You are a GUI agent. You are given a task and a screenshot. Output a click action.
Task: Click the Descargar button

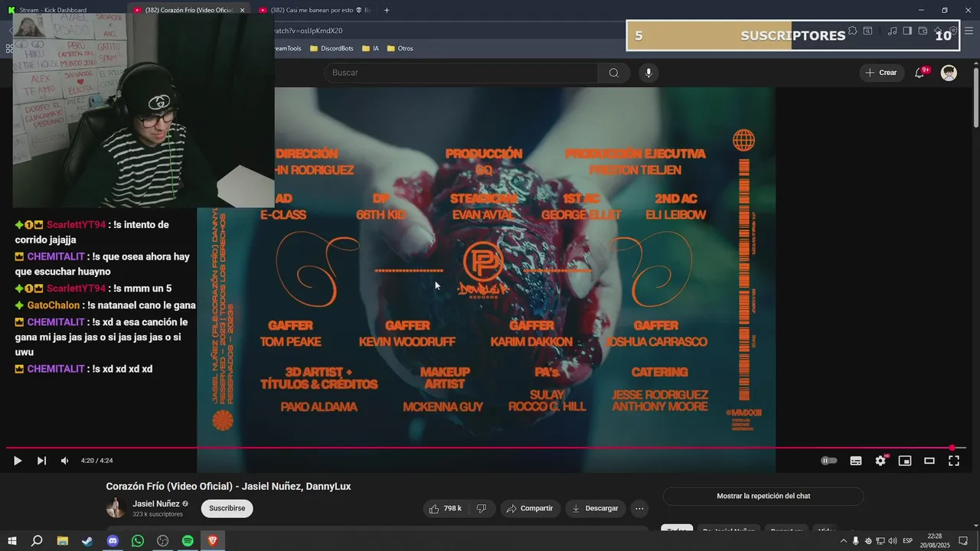[x=596, y=508]
